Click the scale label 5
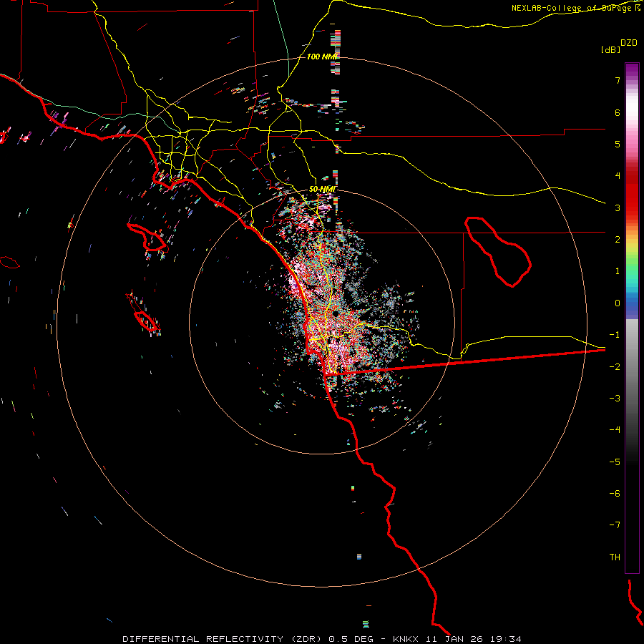The image size is (644, 644). point(618,144)
